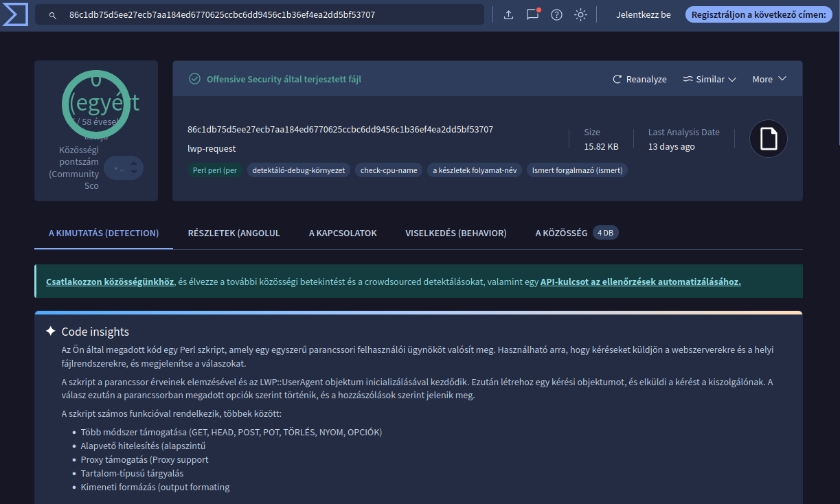The image size is (840, 504).
Task: Click the upload file icon
Action: [x=508, y=14]
